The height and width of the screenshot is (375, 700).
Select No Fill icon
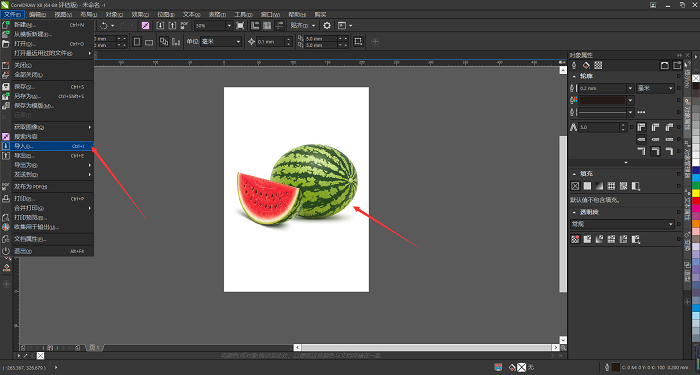pyautogui.click(x=575, y=186)
